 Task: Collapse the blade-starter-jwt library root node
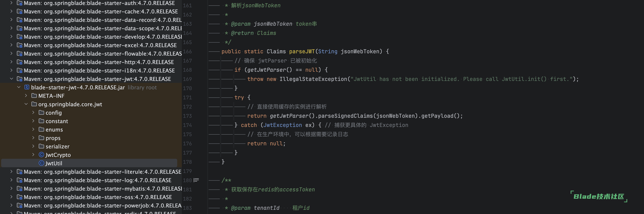pos(19,87)
